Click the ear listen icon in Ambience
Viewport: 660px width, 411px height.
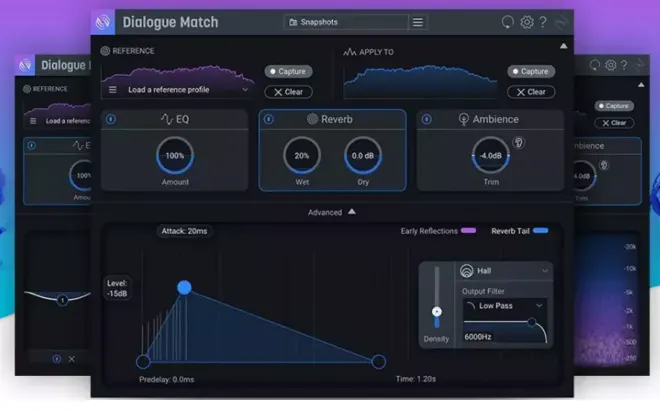519,143
